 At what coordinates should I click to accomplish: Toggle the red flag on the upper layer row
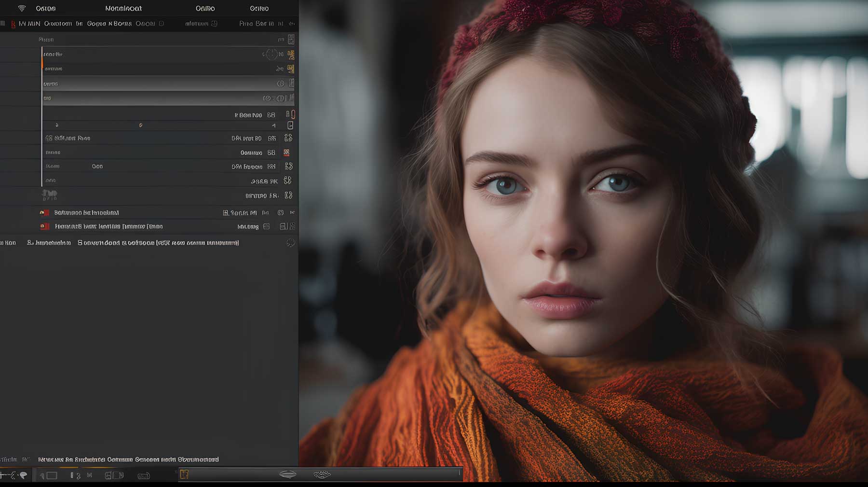coord(44,213)
